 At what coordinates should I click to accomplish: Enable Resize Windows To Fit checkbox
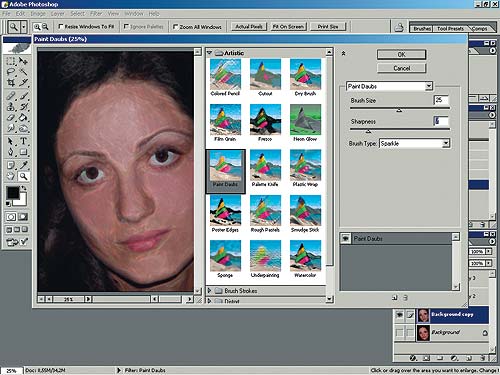coord(61,26)
